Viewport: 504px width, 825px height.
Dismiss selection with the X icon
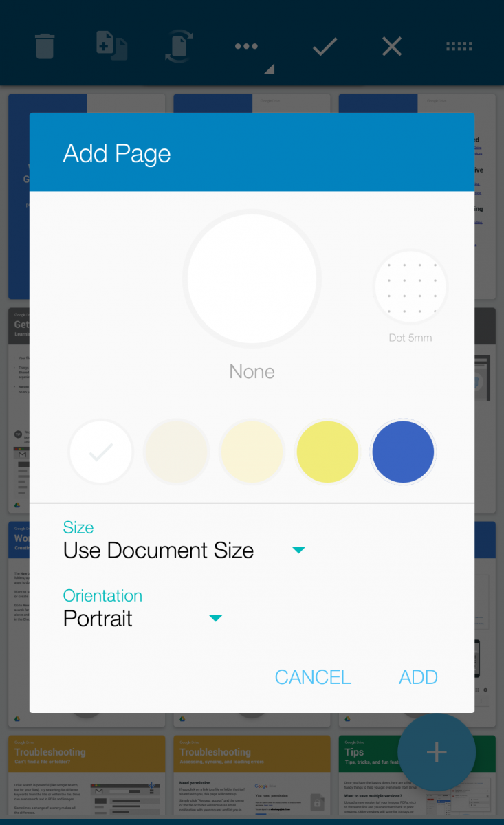click(391, 46)
